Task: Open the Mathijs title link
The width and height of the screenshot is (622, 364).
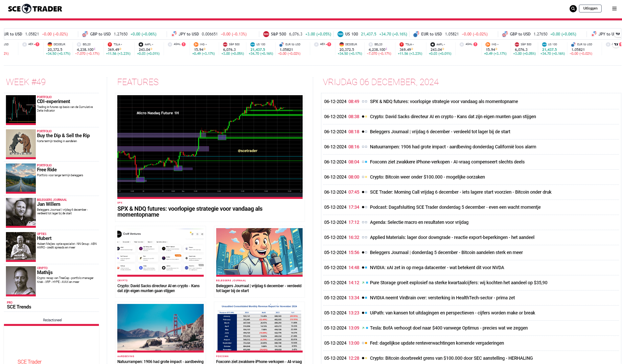Action: click(45, 272)
